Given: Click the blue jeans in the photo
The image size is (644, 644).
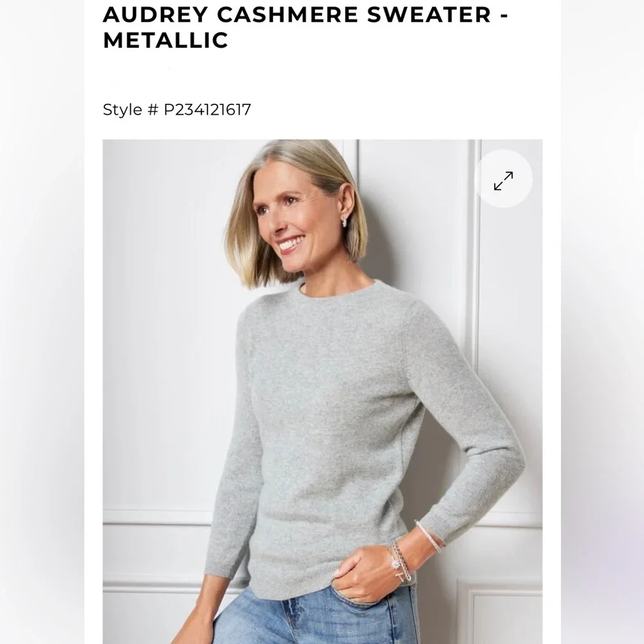Looking at the screenshot, I should 312,616.
